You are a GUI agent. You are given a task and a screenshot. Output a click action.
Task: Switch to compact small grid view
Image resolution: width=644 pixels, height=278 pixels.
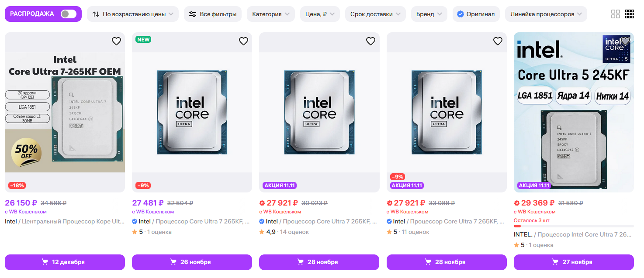tap(630, 14)
